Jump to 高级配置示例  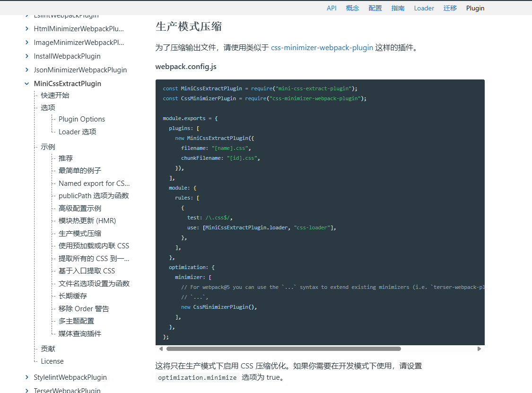[x=80, y=209]
